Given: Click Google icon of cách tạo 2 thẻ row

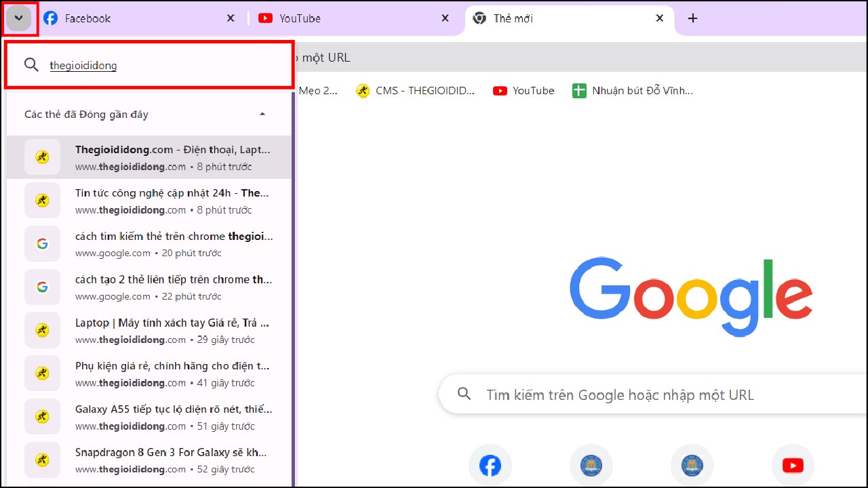Looking at the screenshot, I should point(42,287).
